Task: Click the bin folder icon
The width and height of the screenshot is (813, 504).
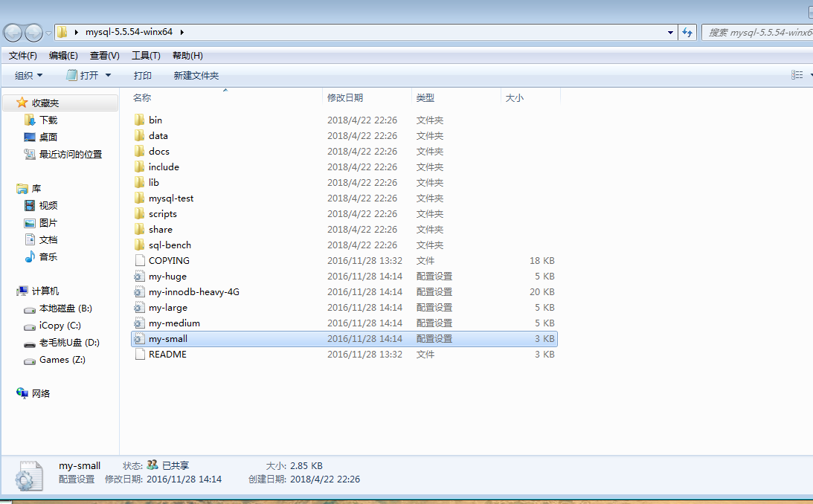Action: pos(140,120)
